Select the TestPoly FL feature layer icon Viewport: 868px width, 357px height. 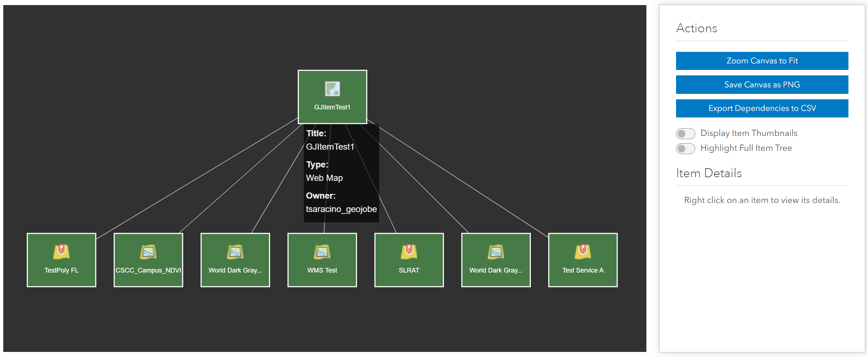click(61, 252)
